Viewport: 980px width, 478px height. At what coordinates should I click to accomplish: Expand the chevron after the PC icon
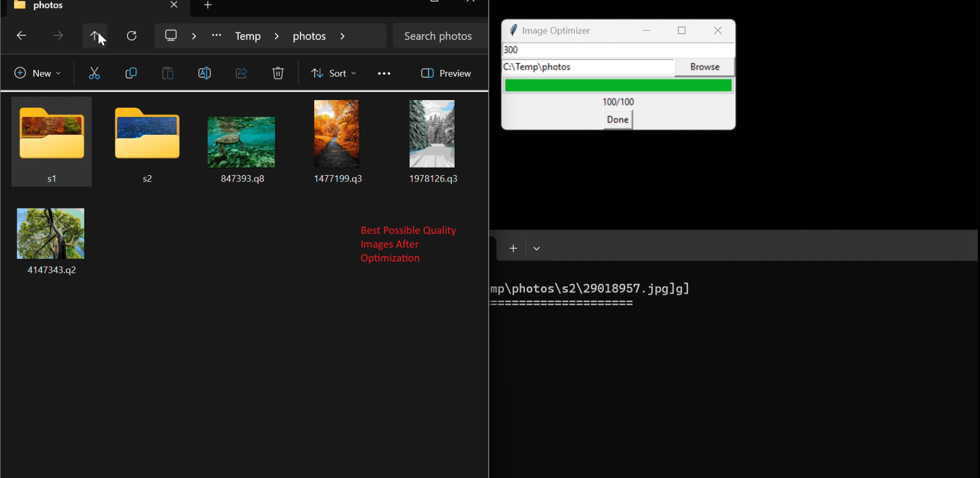coord(194,36)
